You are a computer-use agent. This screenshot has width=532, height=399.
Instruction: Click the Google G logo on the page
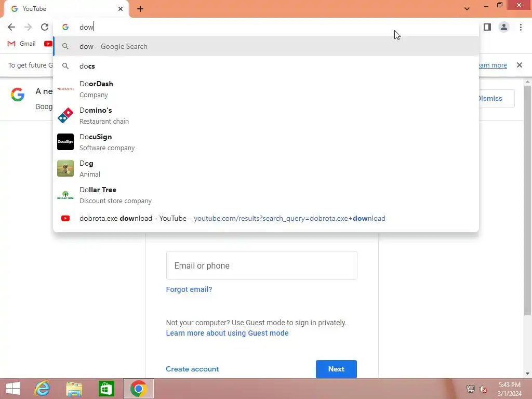point(18,95)
